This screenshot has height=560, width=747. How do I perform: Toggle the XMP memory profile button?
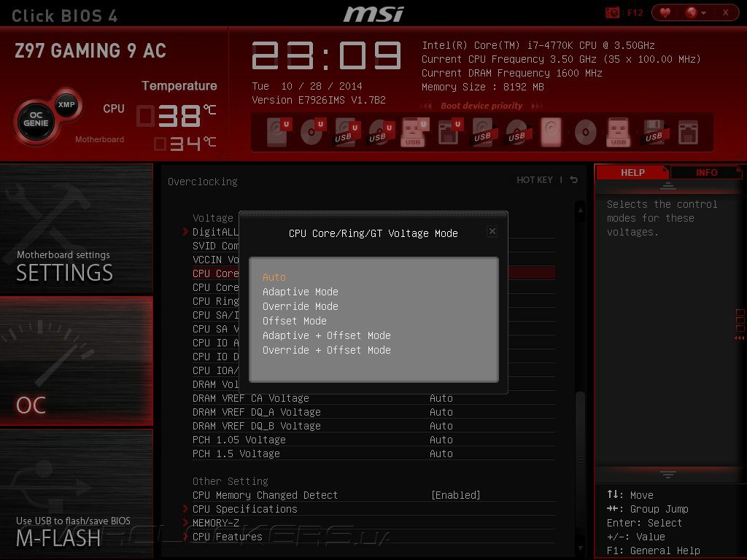[x=66, y=104]
